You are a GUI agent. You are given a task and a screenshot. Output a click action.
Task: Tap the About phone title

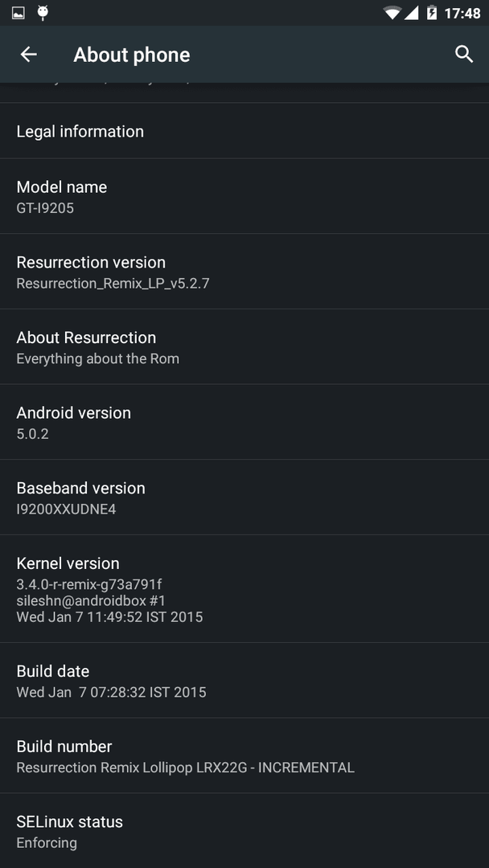coord(132,55)
